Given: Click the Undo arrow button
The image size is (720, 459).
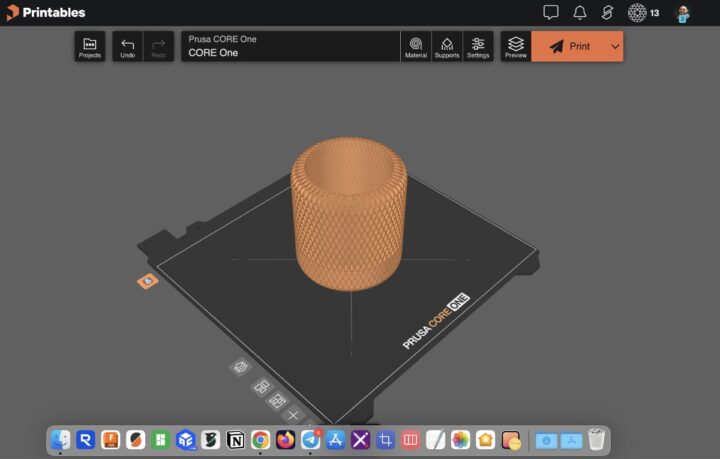Looking at the screenshot, I should pyautogui.click(x=127, y=47).
